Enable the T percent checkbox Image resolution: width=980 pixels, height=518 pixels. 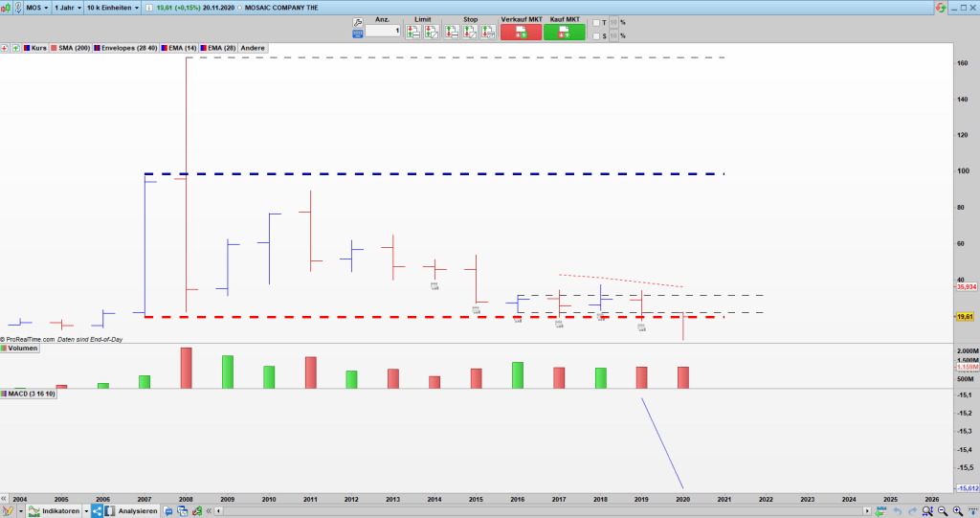click(595, 23)
